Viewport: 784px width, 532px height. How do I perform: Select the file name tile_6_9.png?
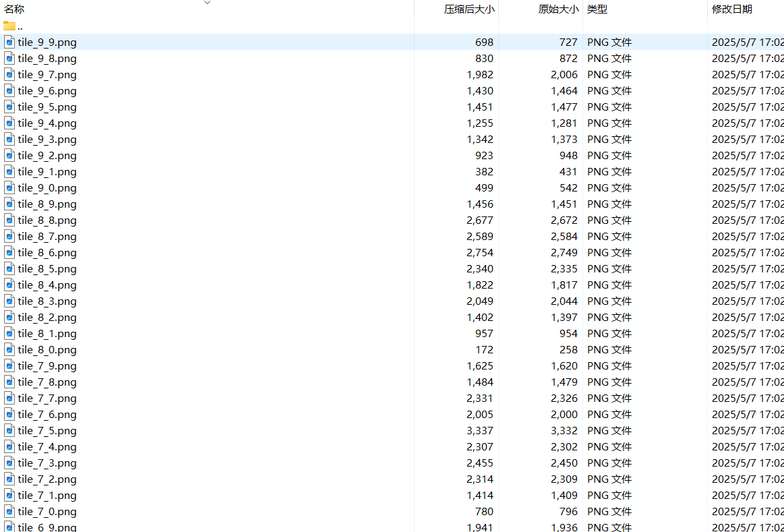point(47,527)
